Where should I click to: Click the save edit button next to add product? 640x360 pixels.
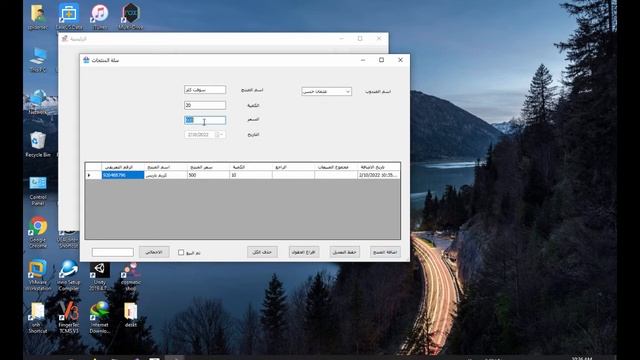[x=344, y=252]
